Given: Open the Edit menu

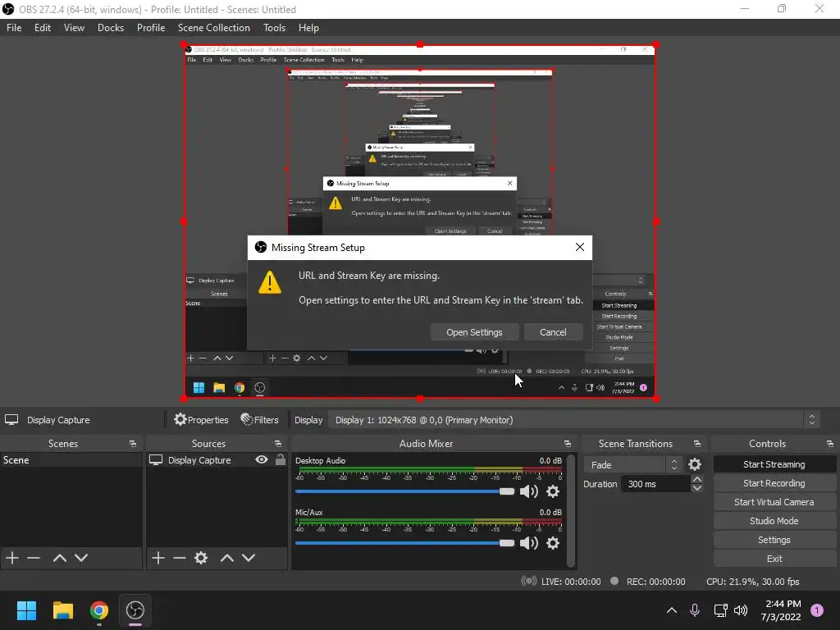Looking at the screenshot, I should pos(43,28).
